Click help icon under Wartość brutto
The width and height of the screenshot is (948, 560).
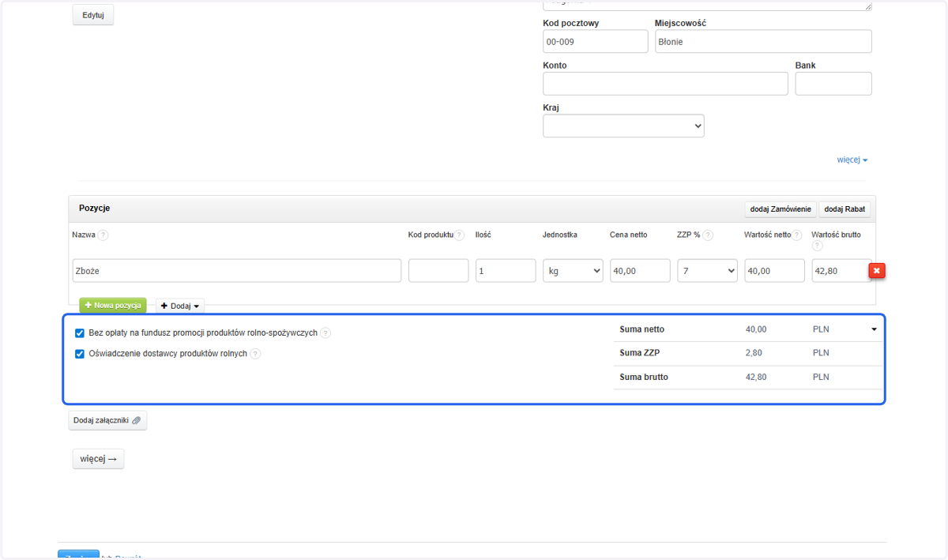coord(817,246)
